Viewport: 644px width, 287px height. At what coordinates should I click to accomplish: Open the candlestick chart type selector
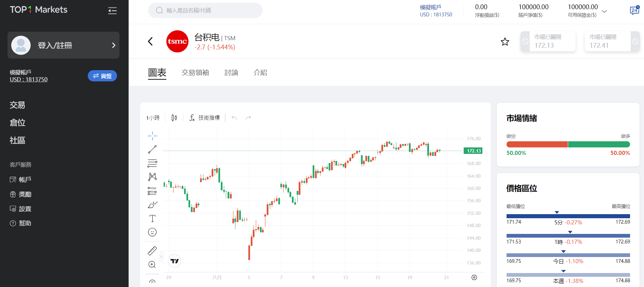point(174,118)
